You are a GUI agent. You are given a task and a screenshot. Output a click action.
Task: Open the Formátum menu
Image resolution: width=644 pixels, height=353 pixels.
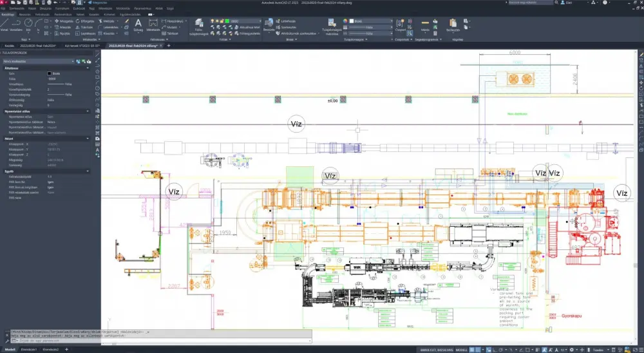coord(64,8)
